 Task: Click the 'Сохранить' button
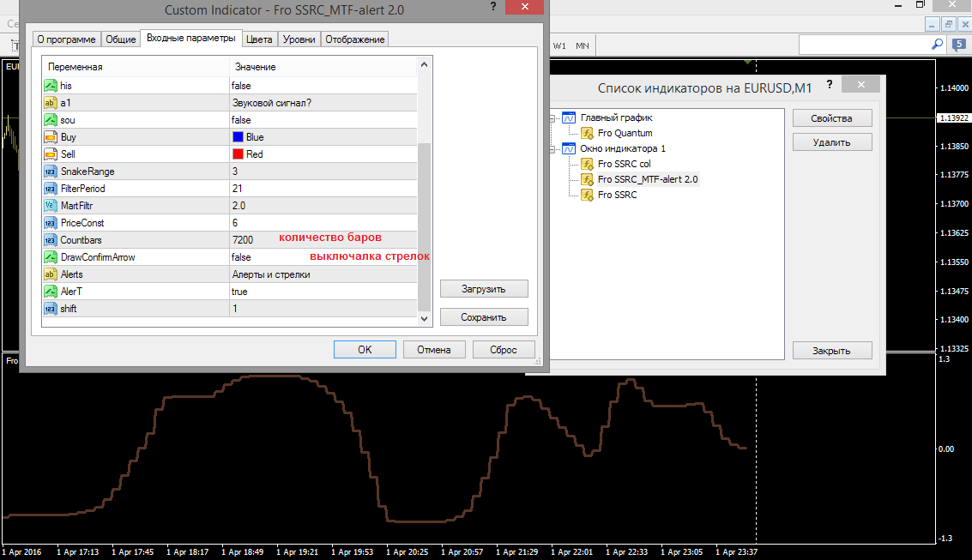(x=484, y=317)
